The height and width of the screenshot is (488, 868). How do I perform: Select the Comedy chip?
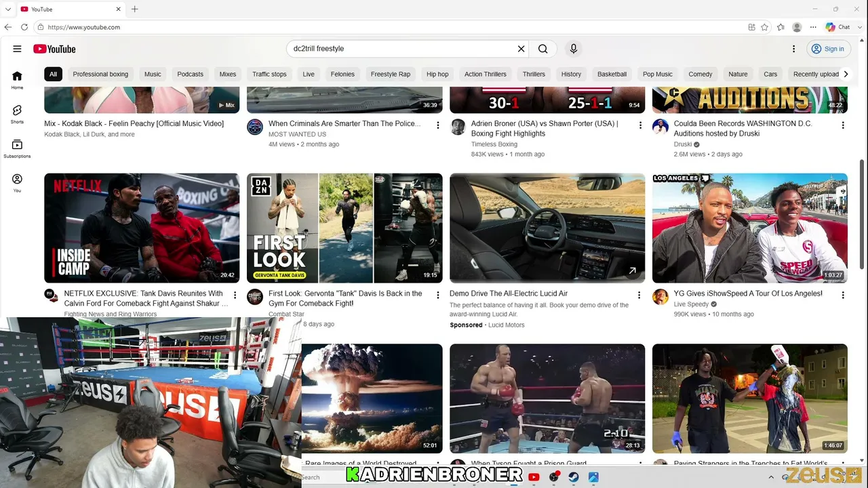tap(701, 74)
